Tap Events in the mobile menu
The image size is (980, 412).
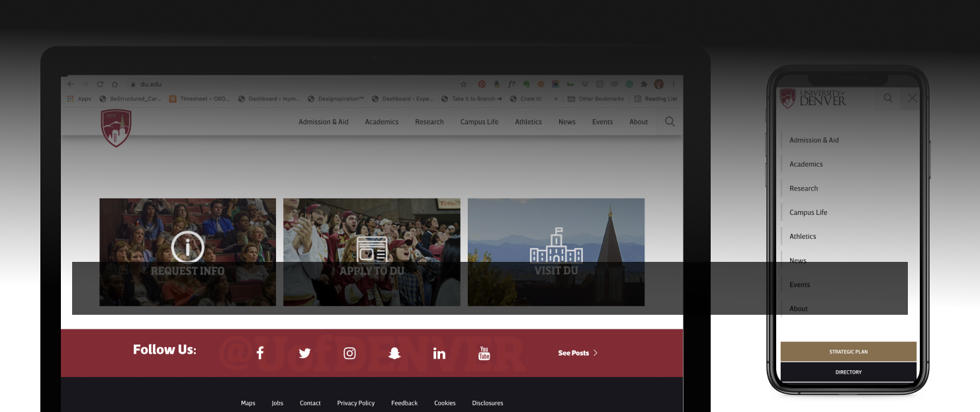pos(799,284)
